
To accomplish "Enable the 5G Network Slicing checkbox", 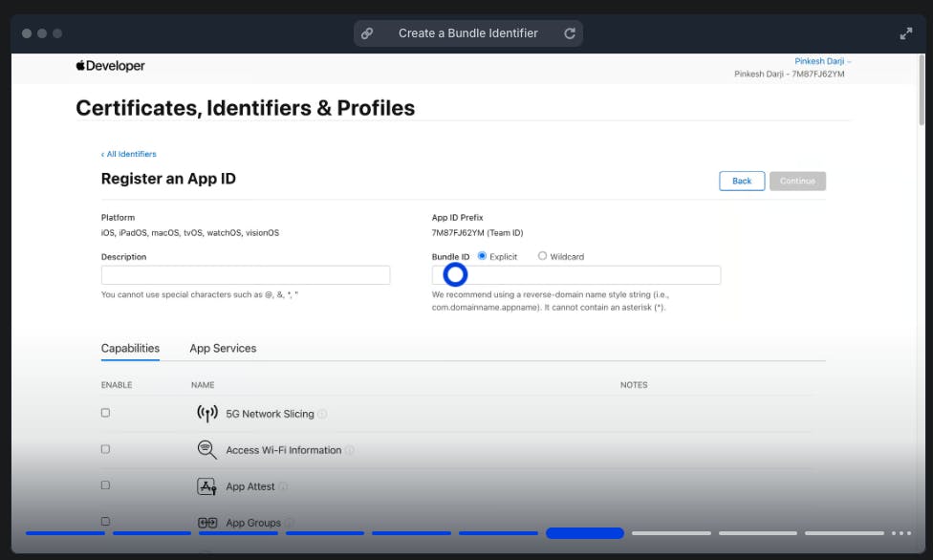I will click(105, 413).
